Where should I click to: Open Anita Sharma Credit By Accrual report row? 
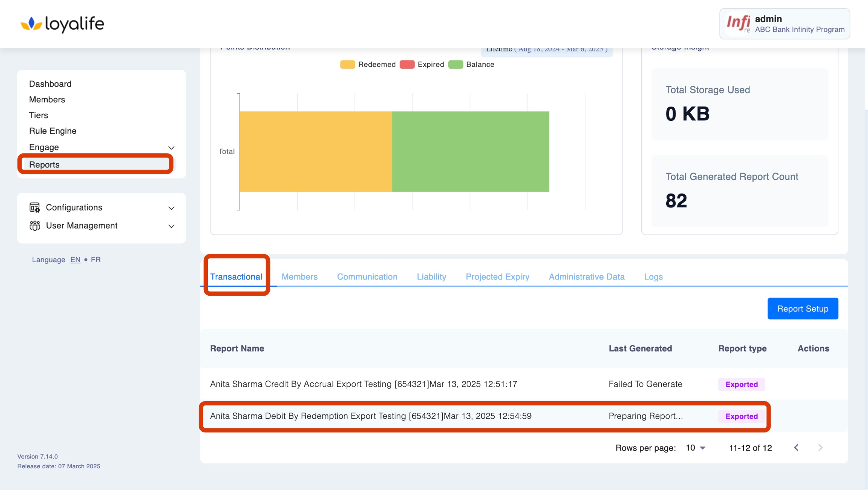[363, 384]
